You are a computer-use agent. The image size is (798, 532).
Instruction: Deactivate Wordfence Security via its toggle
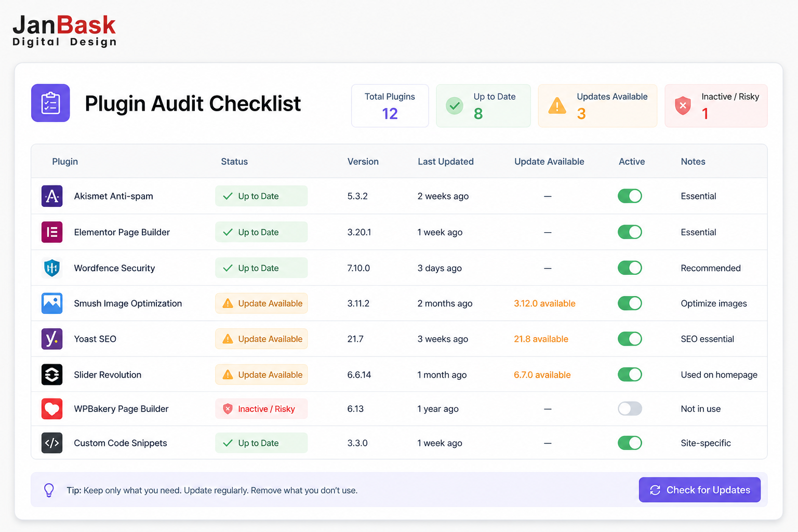[x=630, y=268]
